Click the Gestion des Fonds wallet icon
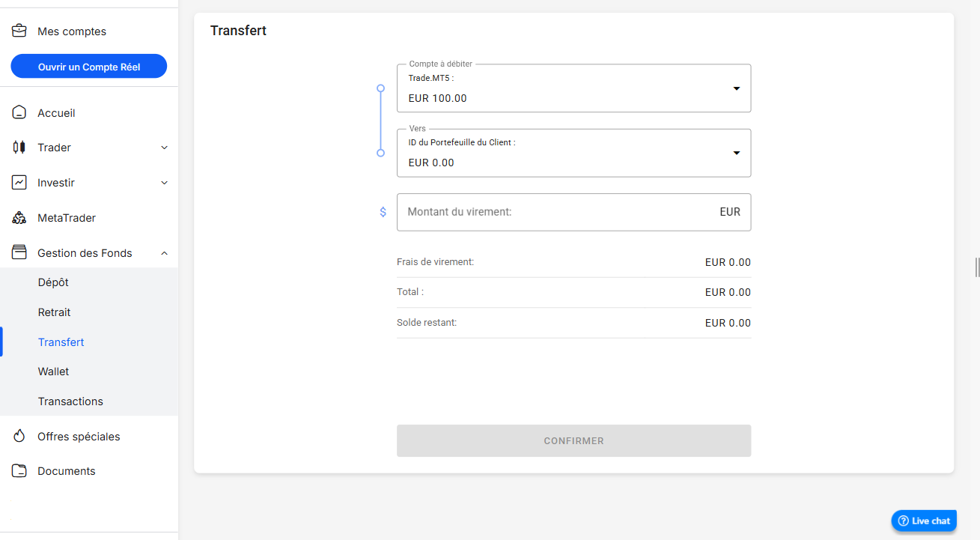 [x=19, y=253]
